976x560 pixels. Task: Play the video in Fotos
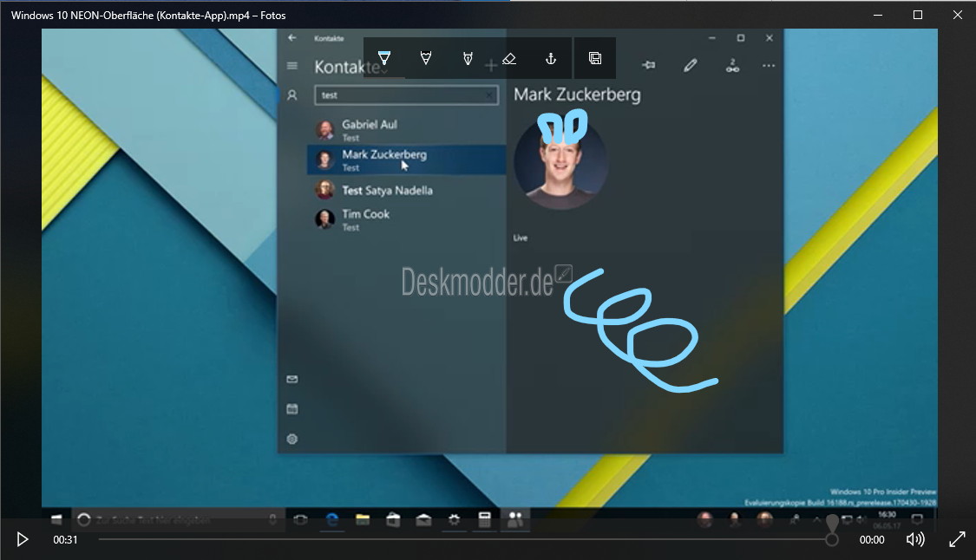tap(23, 539)
